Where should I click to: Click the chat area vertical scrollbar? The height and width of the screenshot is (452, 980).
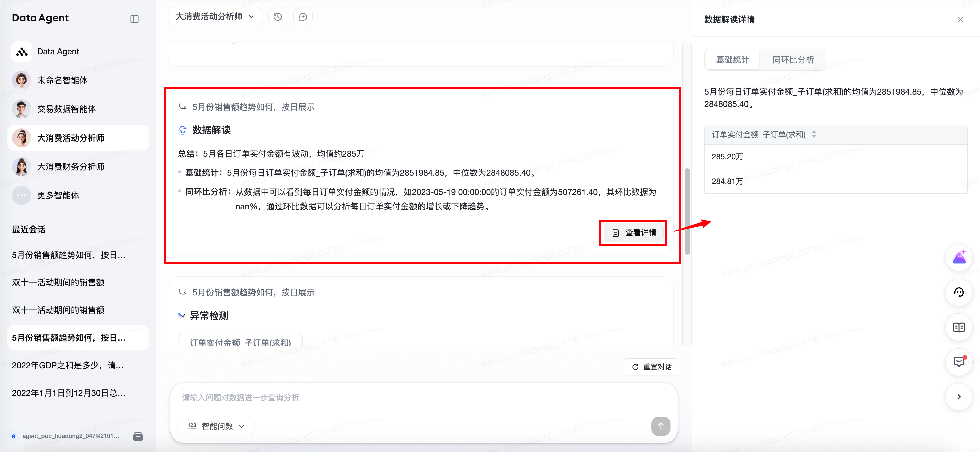click(x=687, y=211)
